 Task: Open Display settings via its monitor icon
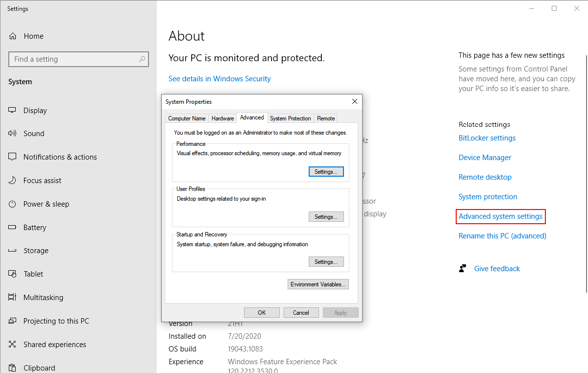pos(13,111)
